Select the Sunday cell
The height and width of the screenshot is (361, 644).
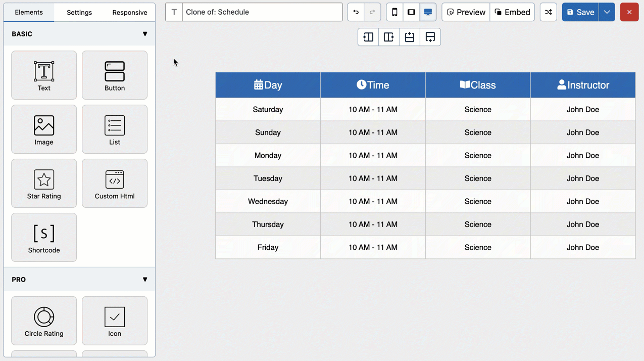[268, 132]
